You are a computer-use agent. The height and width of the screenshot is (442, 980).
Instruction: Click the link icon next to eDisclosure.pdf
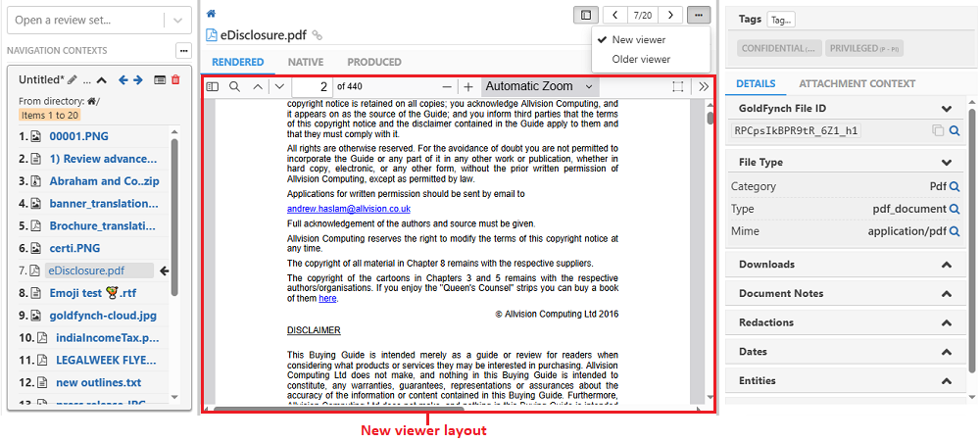(317, 35)
